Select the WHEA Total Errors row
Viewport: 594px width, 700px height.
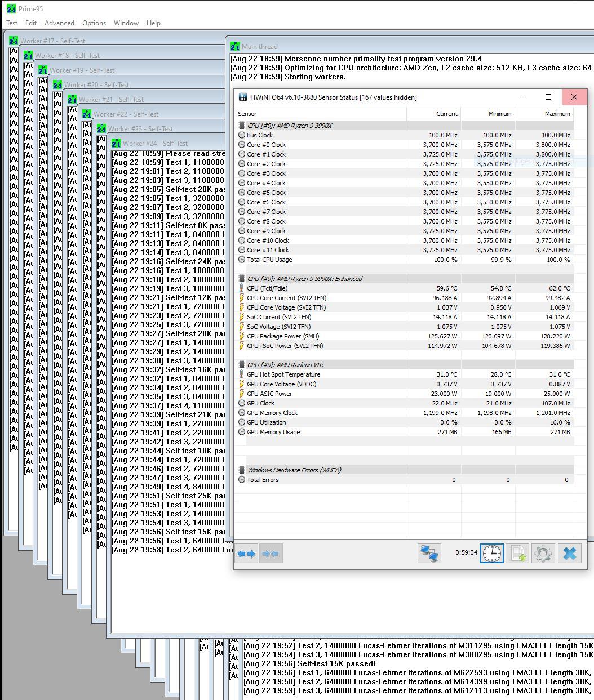click(405, 479)
